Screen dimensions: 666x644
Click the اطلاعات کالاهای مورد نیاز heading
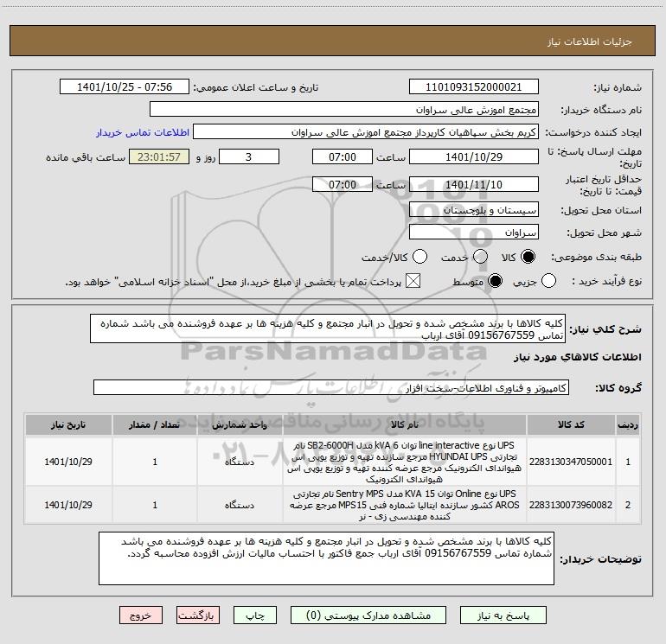pos(577,358)
